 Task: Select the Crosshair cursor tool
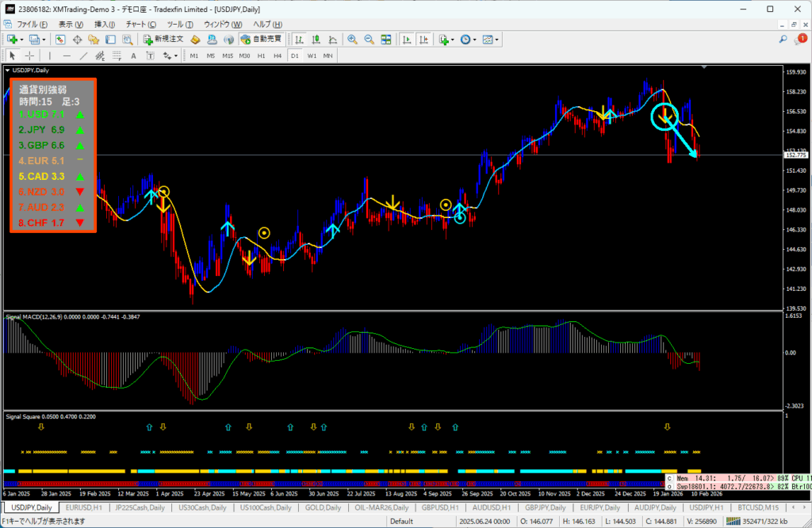30,55
